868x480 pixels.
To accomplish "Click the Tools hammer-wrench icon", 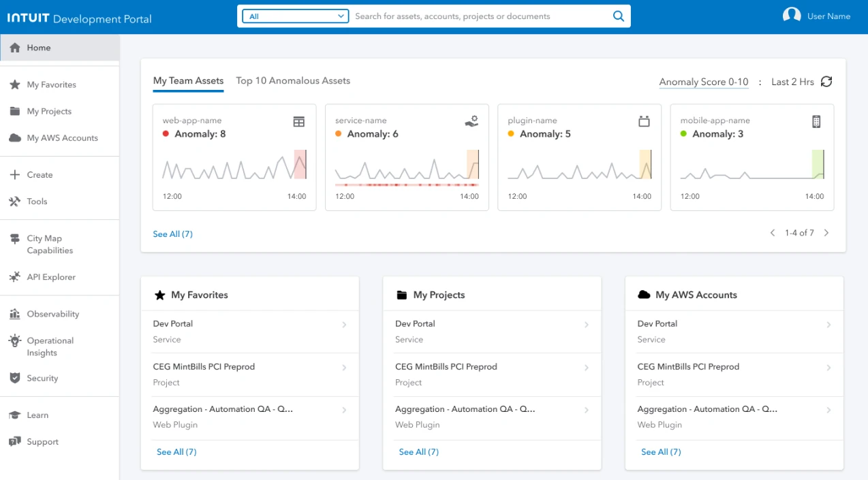I will [15, 202].
